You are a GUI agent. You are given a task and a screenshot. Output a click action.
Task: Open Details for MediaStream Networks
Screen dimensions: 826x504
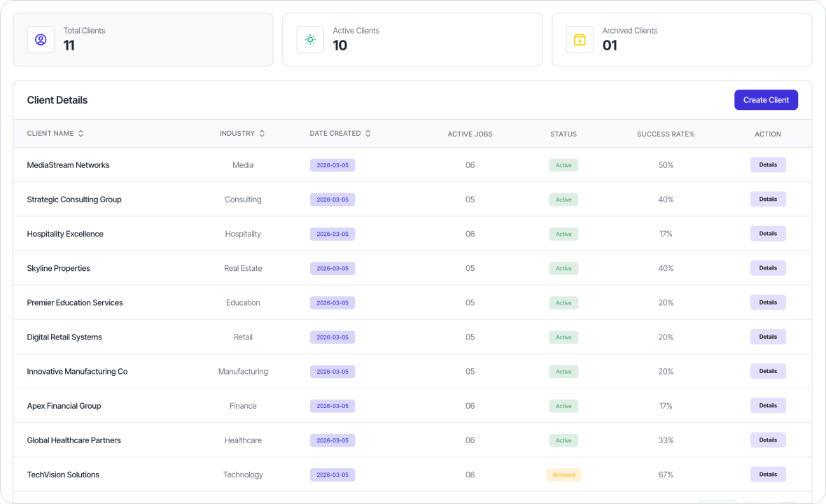click(768, 165)
